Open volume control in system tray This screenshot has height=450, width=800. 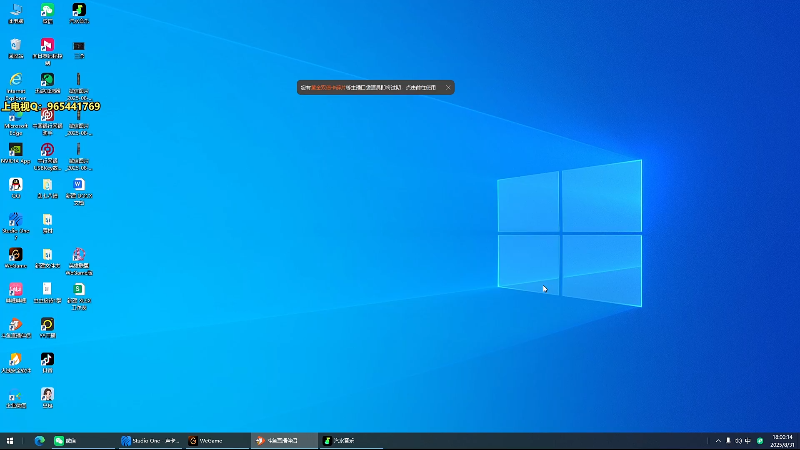pos(738,441)
